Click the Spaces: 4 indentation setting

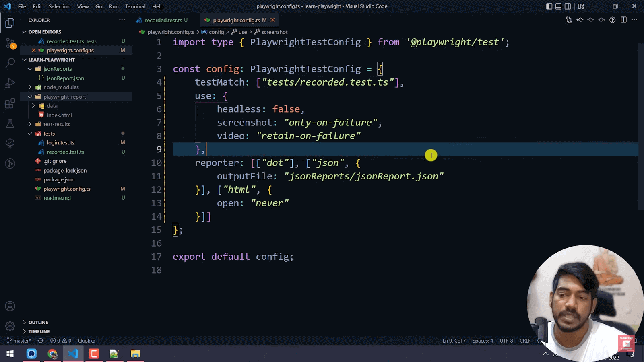pyautogui.click(x=482, y=341)
